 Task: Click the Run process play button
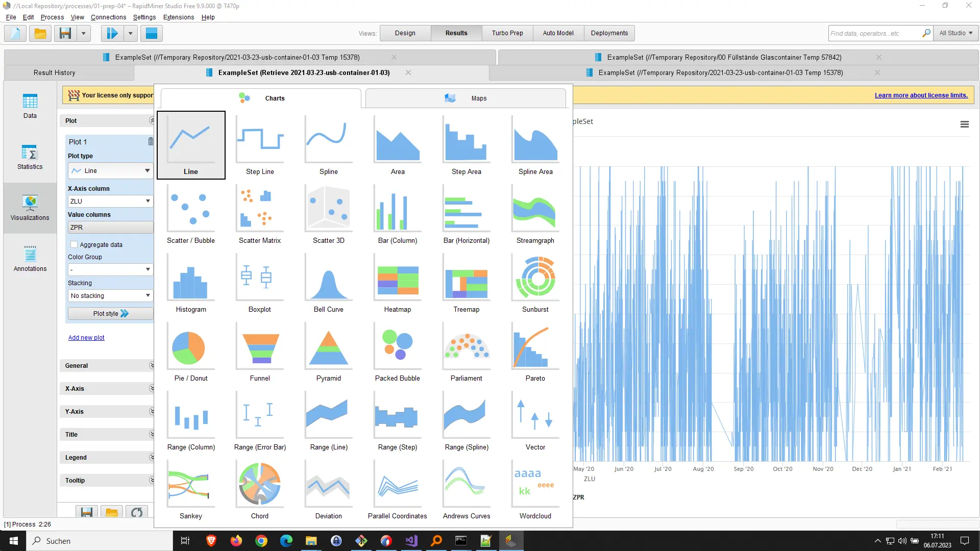click(112, 34)
